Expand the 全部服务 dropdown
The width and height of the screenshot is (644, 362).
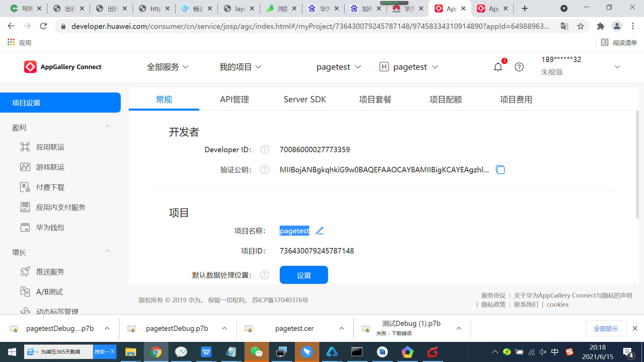[168, 67]
